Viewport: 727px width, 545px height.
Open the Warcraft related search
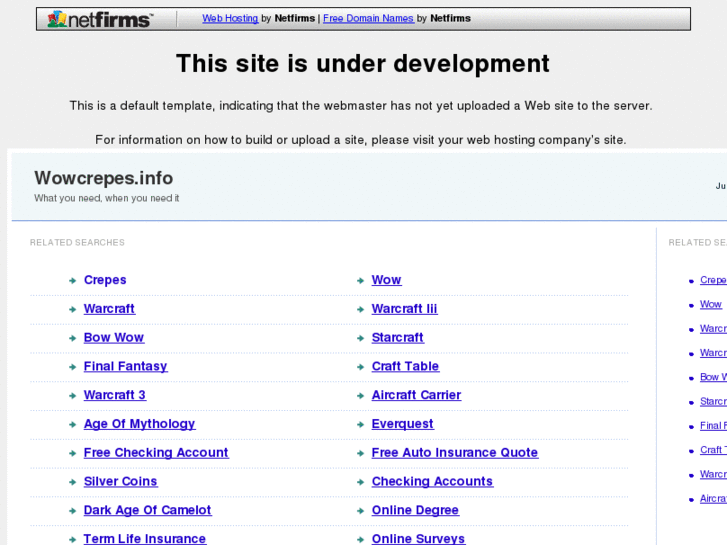[109, 309]
